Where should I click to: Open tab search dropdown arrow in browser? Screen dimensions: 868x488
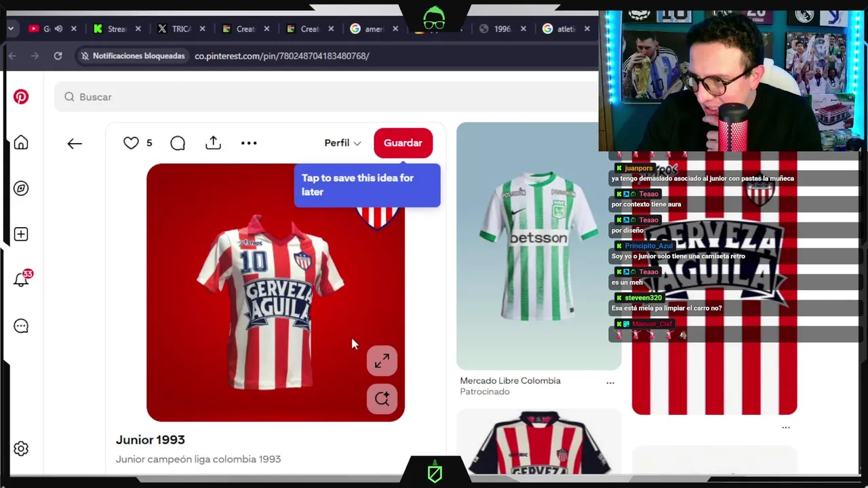[12, 28]
